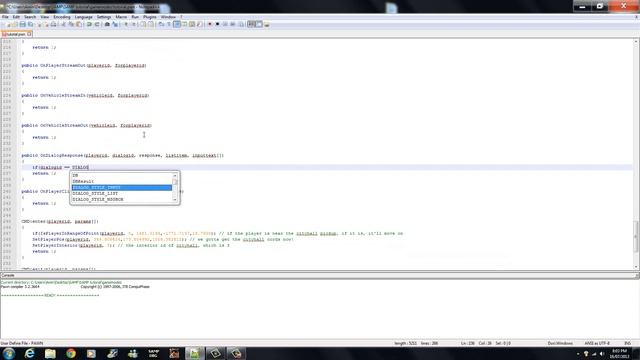Click Run macro multiple times icon
Image resolution: width=640 pixels, height=360 pixels.
(x=233, y=24)
